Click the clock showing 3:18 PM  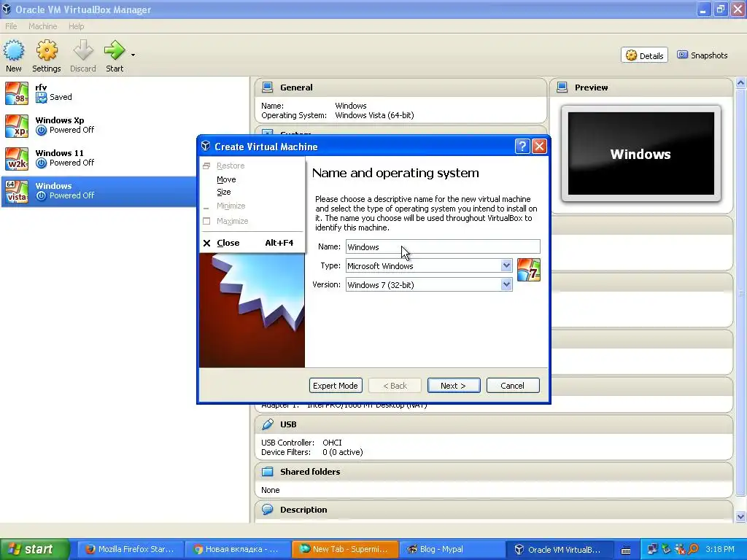720,549
